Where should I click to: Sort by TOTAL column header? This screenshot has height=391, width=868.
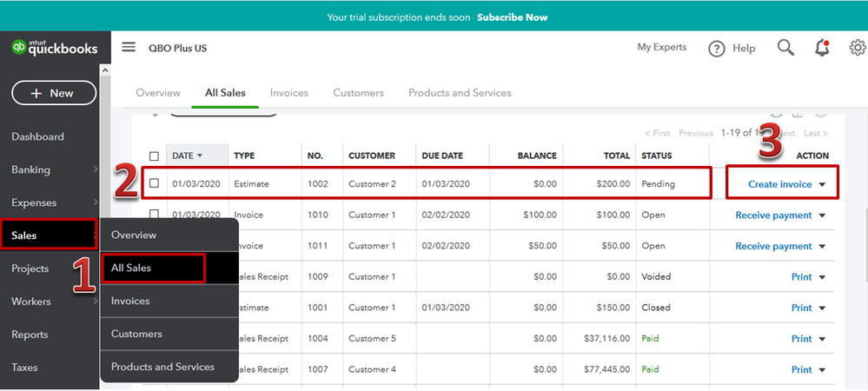(617, 156)
